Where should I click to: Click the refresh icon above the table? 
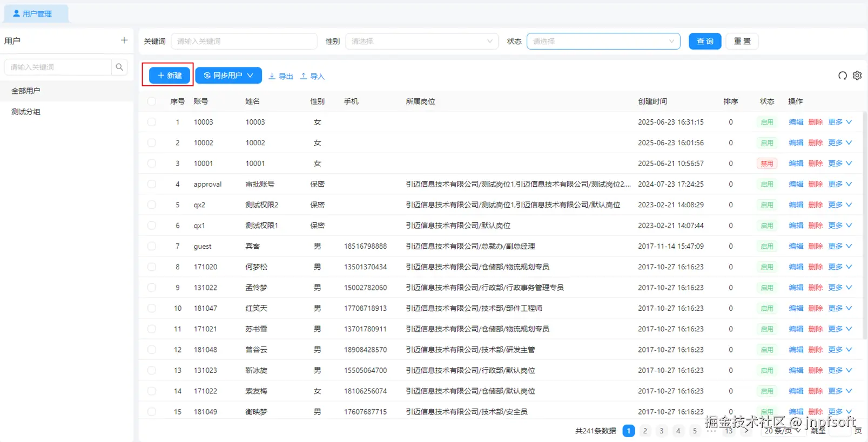point(842,76)
